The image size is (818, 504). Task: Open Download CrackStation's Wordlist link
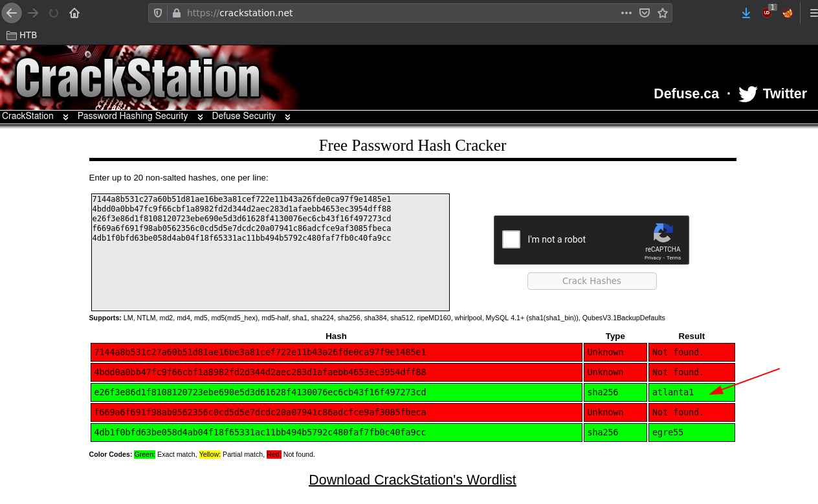(412, 479)
